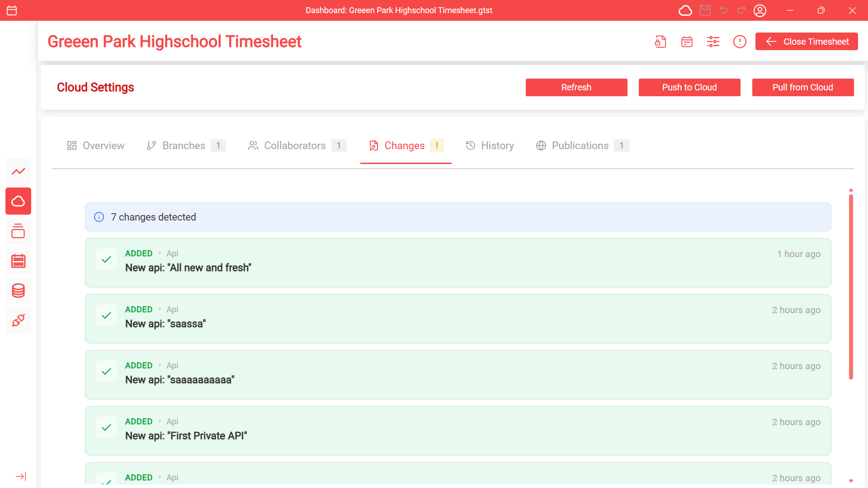The image size is (868, 488).
Task: Click the sliders settings icon in header
Action: tap(713, 42)
